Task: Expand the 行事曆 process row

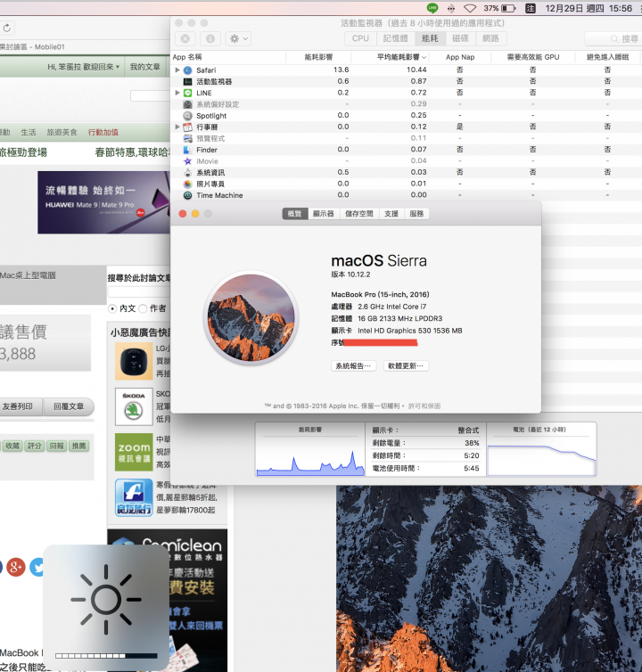Action: point(177,127)
